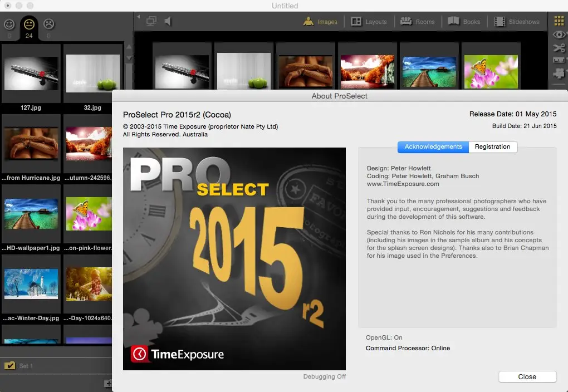This screenshot has height=392, width=568.
Task: Collapse the image list with the small arrow
Action: (138, 17)
